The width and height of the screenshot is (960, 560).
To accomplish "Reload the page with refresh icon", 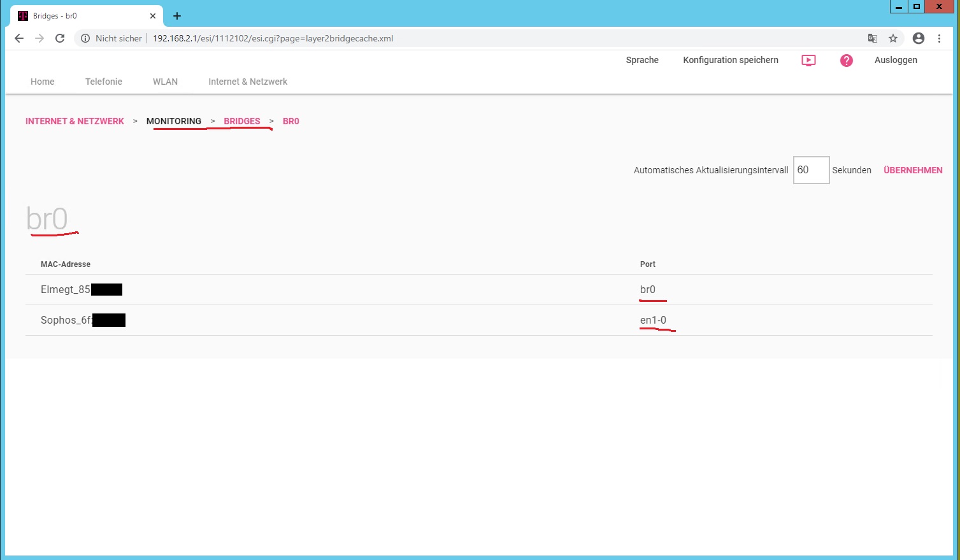I will coord(60,38).
